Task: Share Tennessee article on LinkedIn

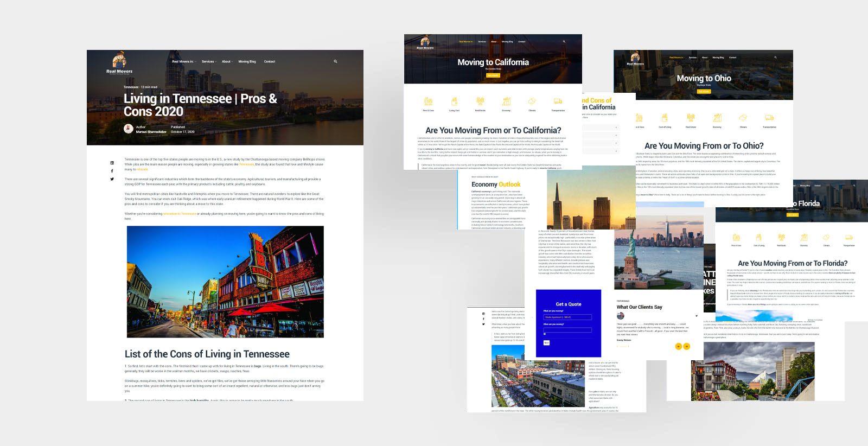Action: [x=112, y=163]
